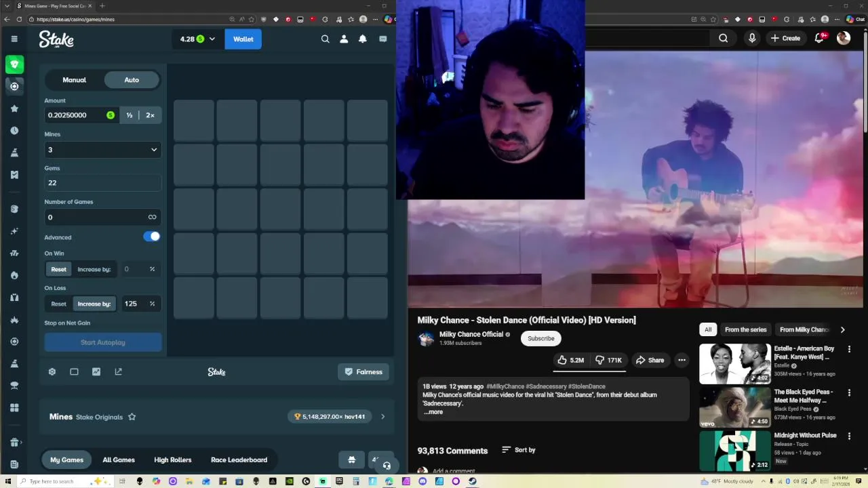Image resolution: width=868 pixels, height=488 pixels.
Task: Open the Fairness button
Action: point(363,371)
